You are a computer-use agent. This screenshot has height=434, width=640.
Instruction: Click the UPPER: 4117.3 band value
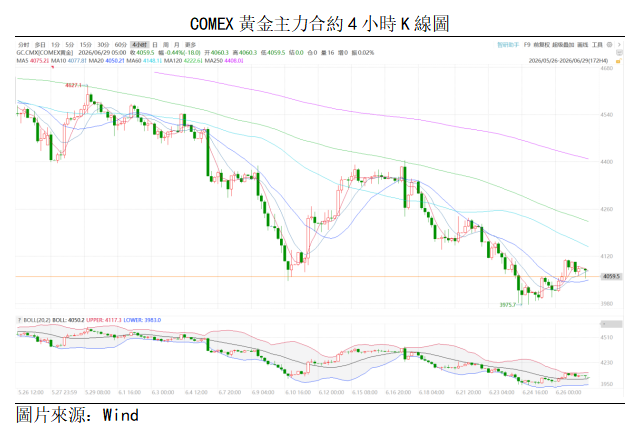point(104,320)
